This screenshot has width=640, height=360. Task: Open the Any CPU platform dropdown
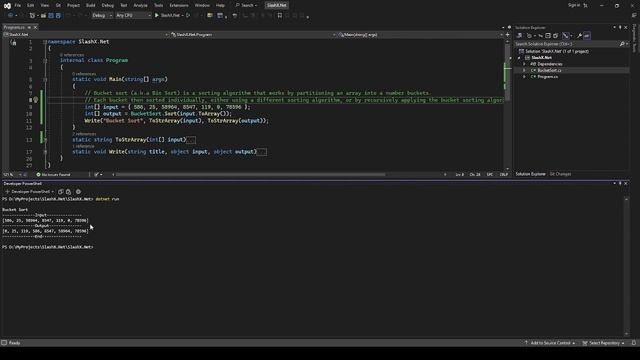point(133,16)
